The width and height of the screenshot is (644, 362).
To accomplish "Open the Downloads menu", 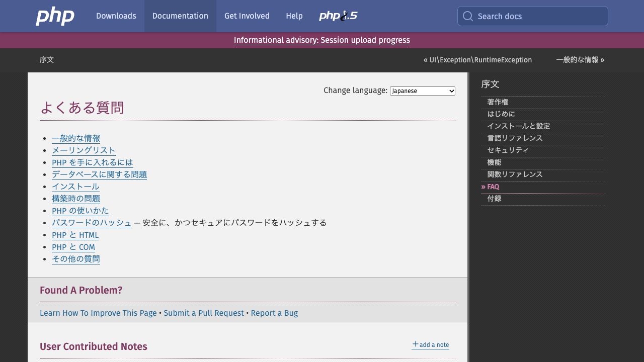I will pos(116,16).
